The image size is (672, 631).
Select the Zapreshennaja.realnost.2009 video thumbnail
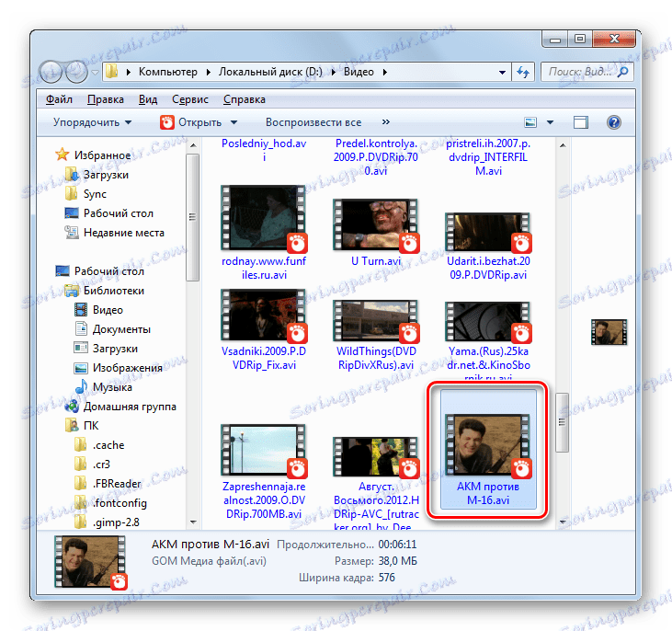264,451
